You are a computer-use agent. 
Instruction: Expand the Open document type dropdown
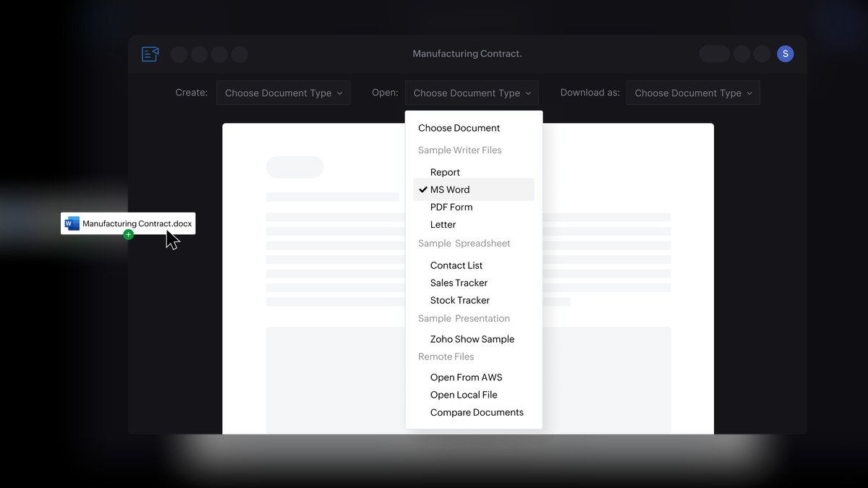(472, 93)
